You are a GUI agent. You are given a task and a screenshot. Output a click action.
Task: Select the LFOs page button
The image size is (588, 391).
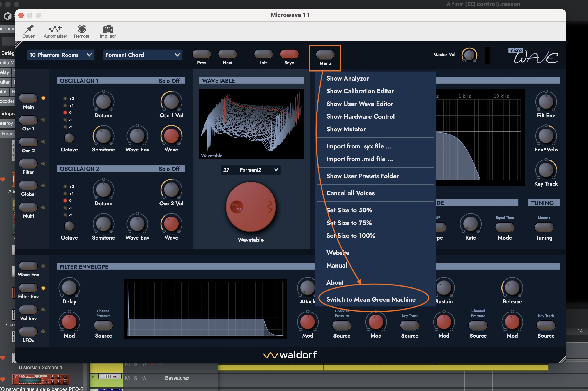pyautogui.click(x=28, y=331)
